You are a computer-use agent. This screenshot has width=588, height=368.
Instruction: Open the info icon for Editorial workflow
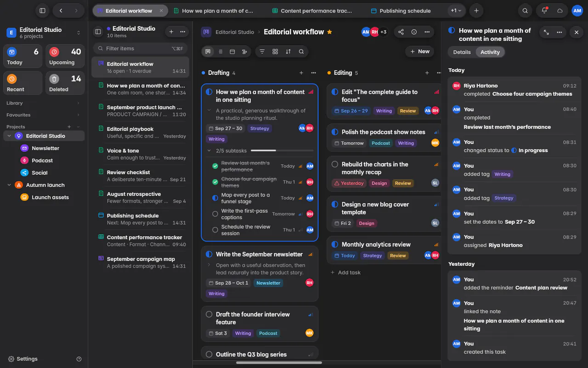coord(414,32)
